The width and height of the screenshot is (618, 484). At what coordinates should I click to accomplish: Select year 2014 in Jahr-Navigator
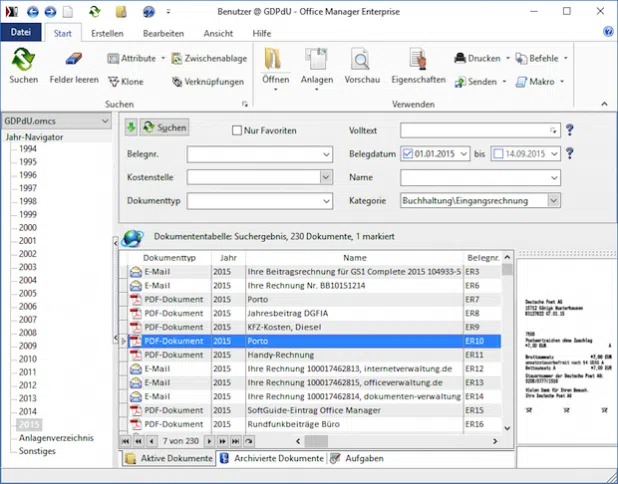(28, 411)
